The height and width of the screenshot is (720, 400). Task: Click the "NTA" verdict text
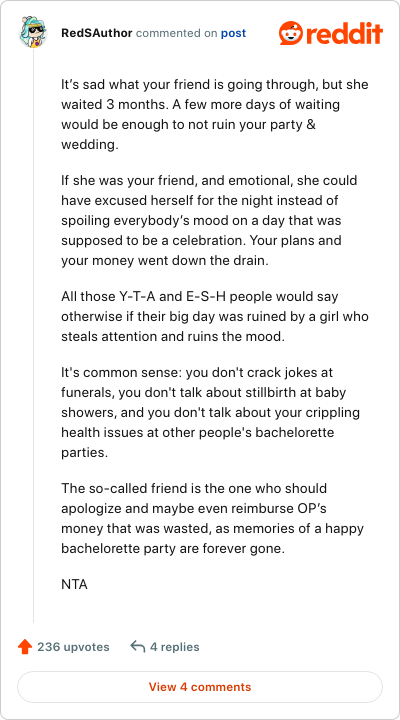pos(74,585)
